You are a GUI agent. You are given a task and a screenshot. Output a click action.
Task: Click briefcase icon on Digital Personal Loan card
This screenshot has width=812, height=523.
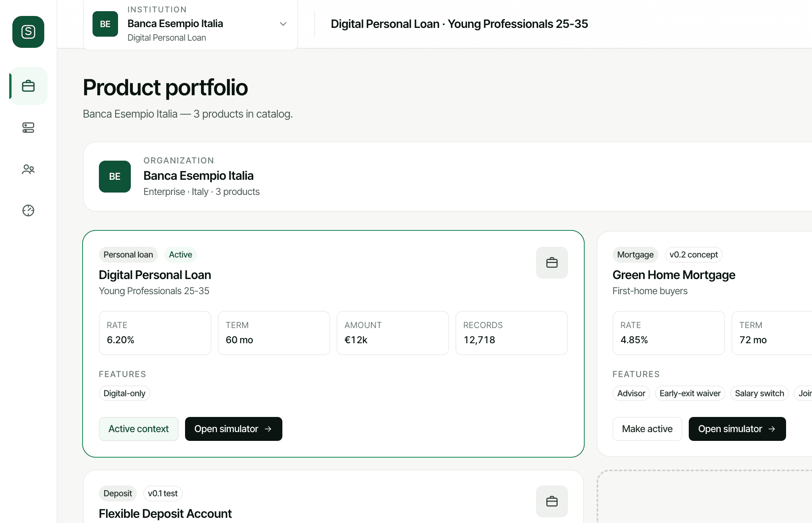[x=552, y=263]
